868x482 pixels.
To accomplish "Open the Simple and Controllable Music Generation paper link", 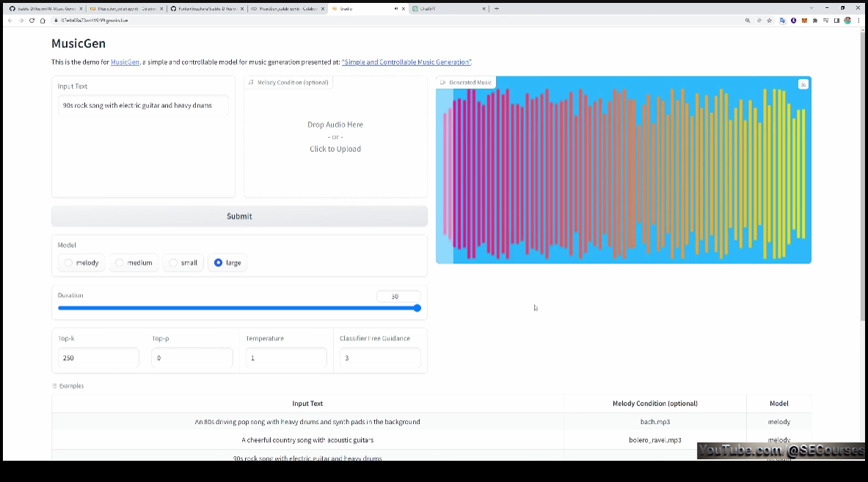I will pyautogui.click(x=406, y=62).
